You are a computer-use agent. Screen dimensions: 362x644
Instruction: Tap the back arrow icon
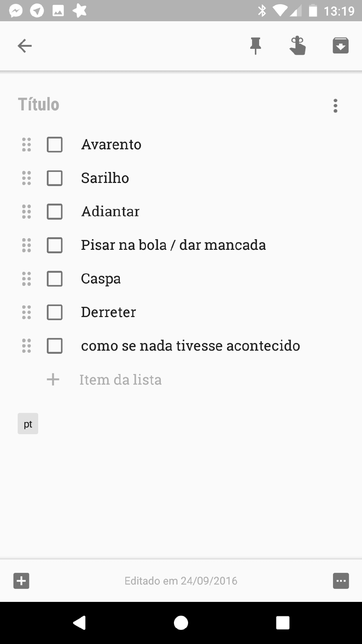point(25,46)
